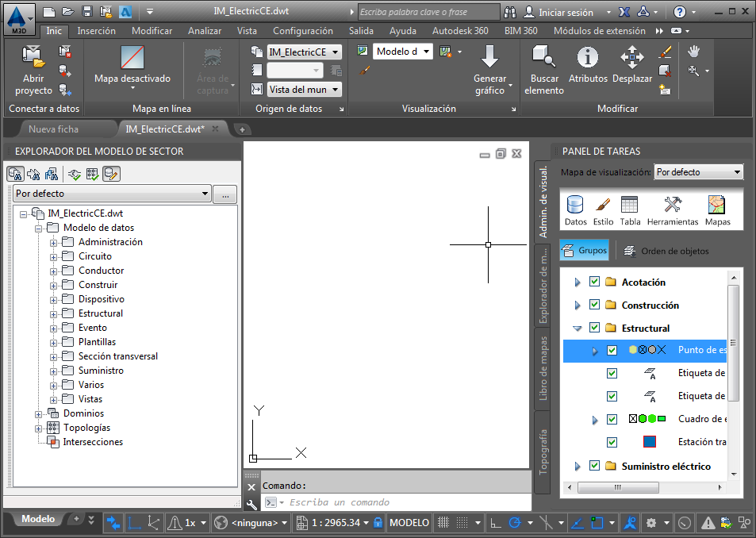The width and height of the screenshot is (756, 538).
Task: Open the Salida ribbon tab
Action: 361,31
